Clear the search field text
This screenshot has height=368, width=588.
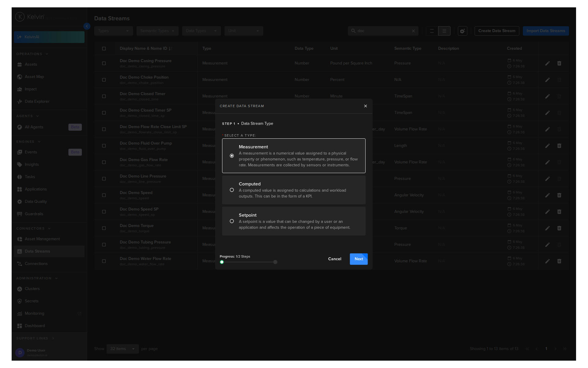(413, 31)
